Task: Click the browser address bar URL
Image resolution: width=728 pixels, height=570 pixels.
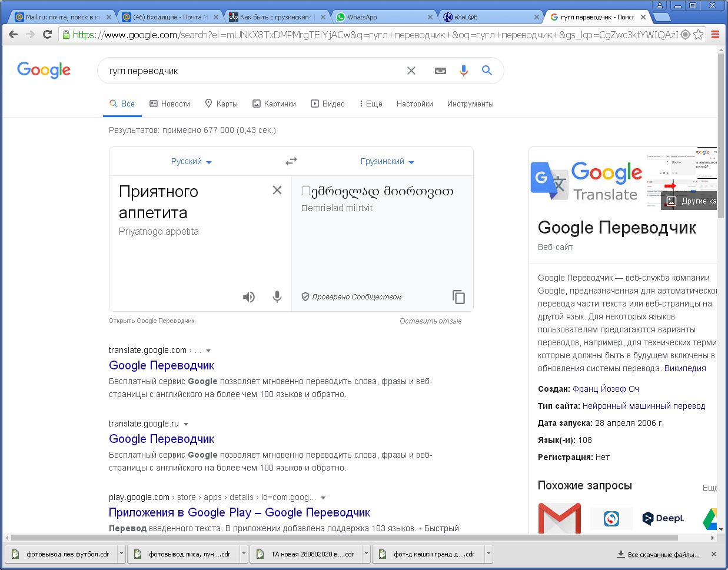Action: pos(375,35)
